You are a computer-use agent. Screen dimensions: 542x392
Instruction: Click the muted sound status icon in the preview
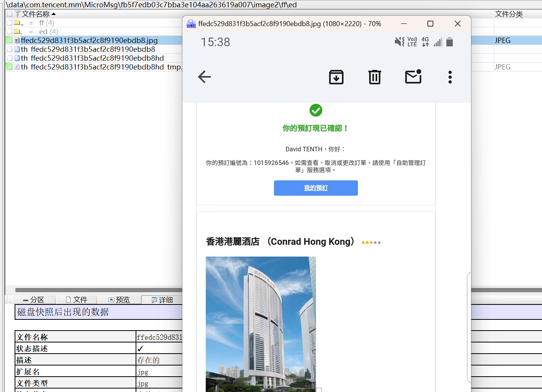point(399,41)
